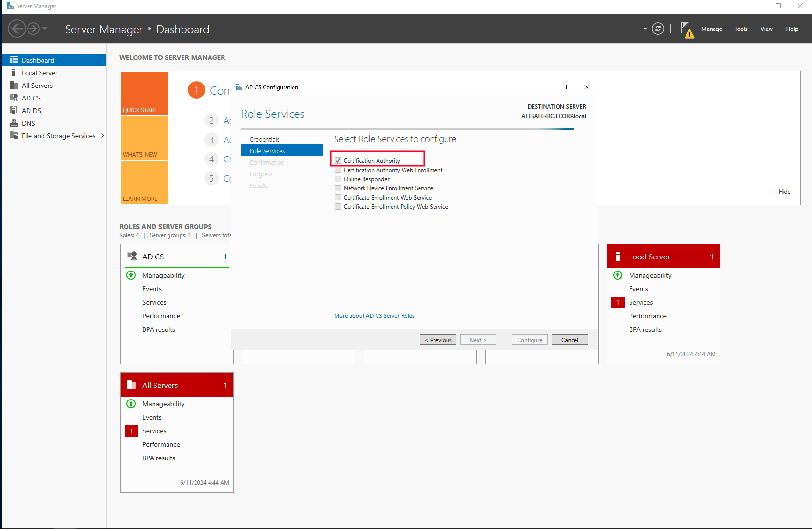Check Certificate Enrollment Web Service
The image size is (812, 529).
[x=338, y=198]
